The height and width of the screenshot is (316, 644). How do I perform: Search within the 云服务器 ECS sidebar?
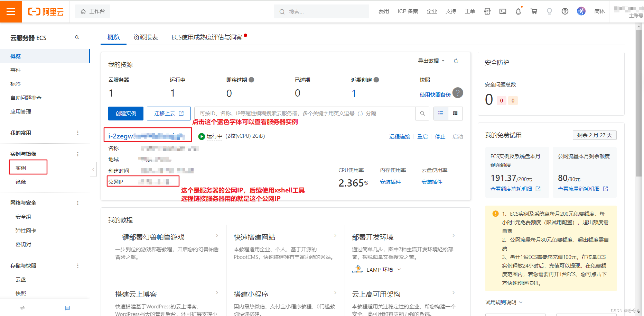click(77, 37)
